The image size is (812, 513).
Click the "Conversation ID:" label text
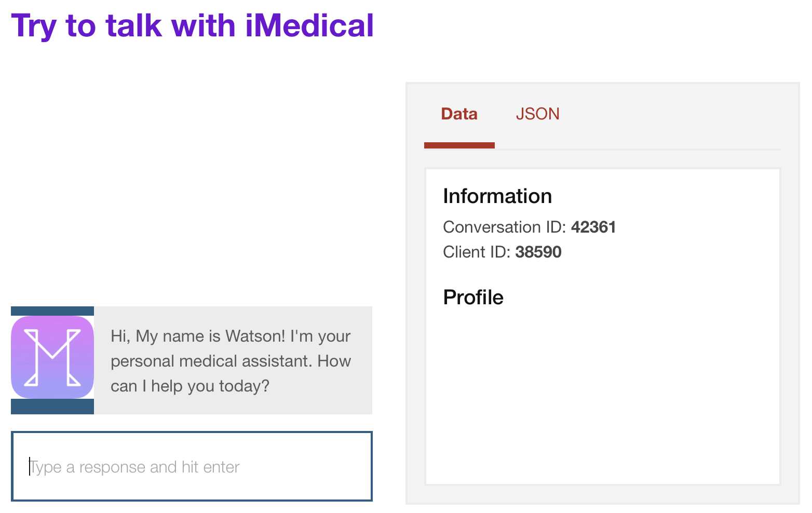tap(504, 227)
